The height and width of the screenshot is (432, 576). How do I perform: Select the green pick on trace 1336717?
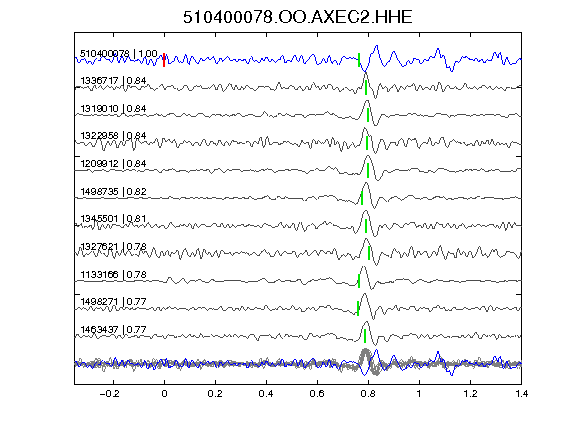pyautogui.click(x=366, y=87)
